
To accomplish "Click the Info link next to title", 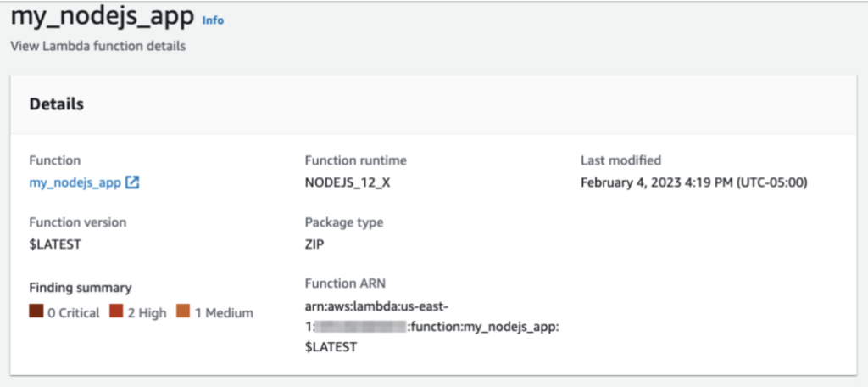I will (213, 20).
